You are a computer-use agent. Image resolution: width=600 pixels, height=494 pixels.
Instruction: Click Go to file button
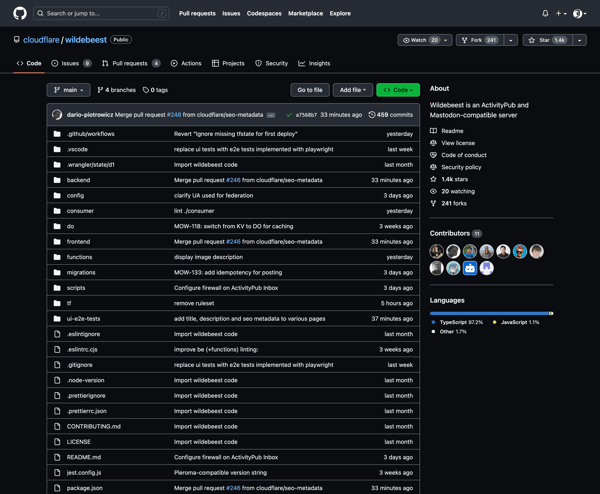point(310,90)
